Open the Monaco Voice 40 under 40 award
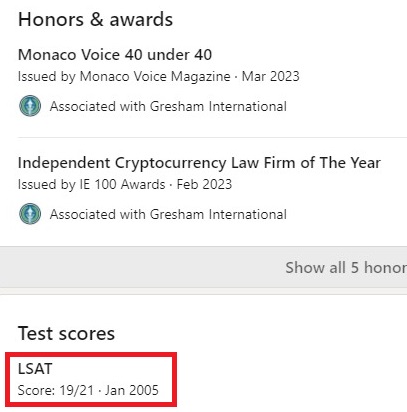This screenshot has width=407, height=412. (115, 55)
